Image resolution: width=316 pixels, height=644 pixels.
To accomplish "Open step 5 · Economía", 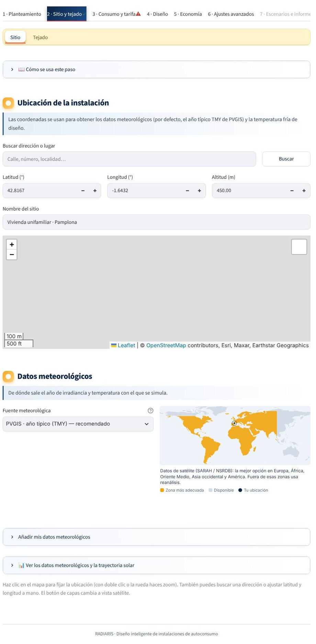I will pos(188,14).
